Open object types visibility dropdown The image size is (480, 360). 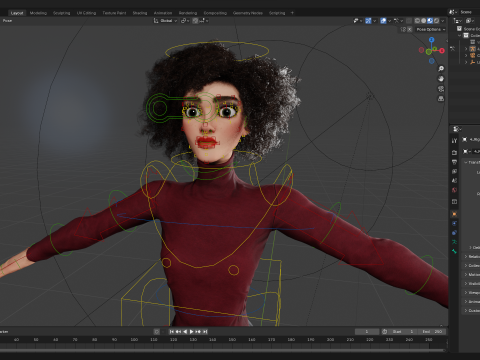pyautogui.click(x=358, y=21)
